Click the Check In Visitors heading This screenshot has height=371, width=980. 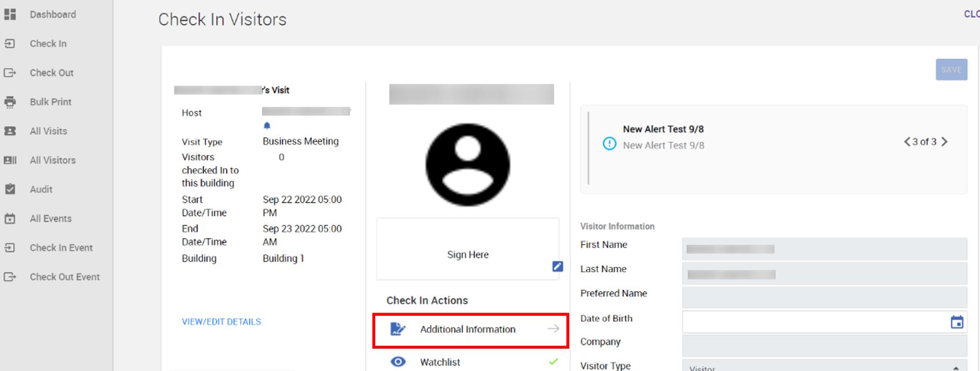(222, 20)
